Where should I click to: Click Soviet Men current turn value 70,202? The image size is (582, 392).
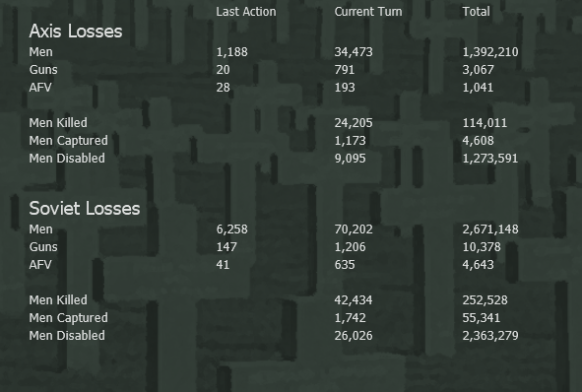[x=353, y=229]
